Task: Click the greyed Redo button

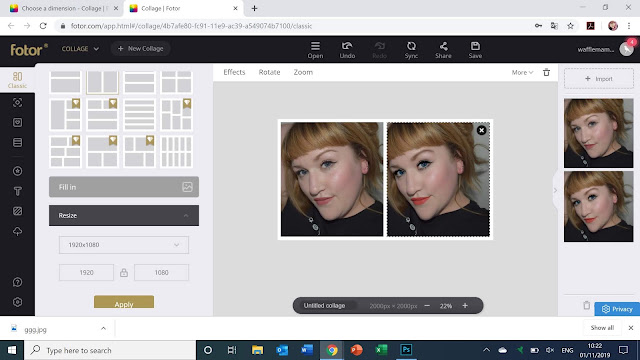Action: pos(379,50)
